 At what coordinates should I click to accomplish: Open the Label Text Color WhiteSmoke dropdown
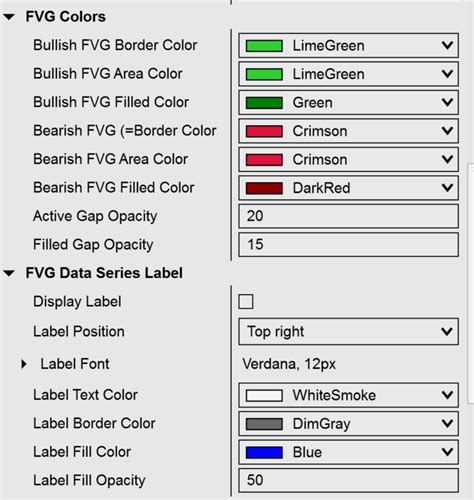pyautogui.click(x=348, y=395)
